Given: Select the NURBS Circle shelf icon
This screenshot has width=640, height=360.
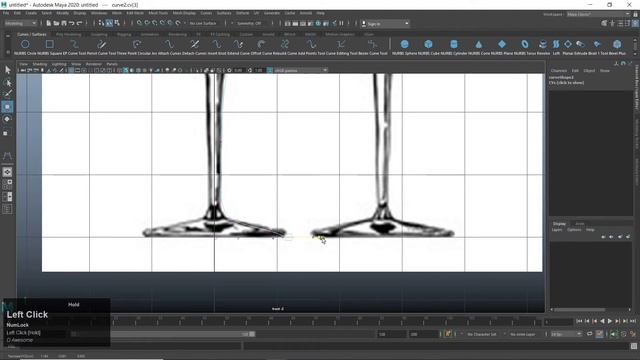Looking at the screenshot, I should (x=25, y=44).
